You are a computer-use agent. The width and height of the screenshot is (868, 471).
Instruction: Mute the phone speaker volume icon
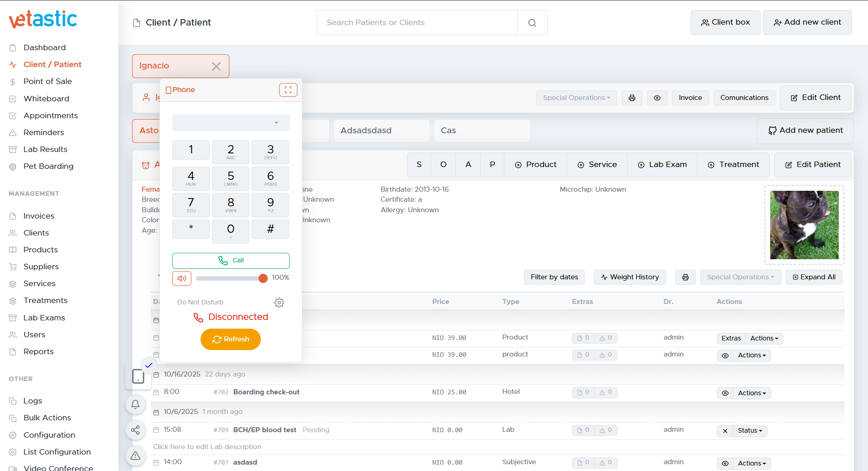tap(182, 278)
